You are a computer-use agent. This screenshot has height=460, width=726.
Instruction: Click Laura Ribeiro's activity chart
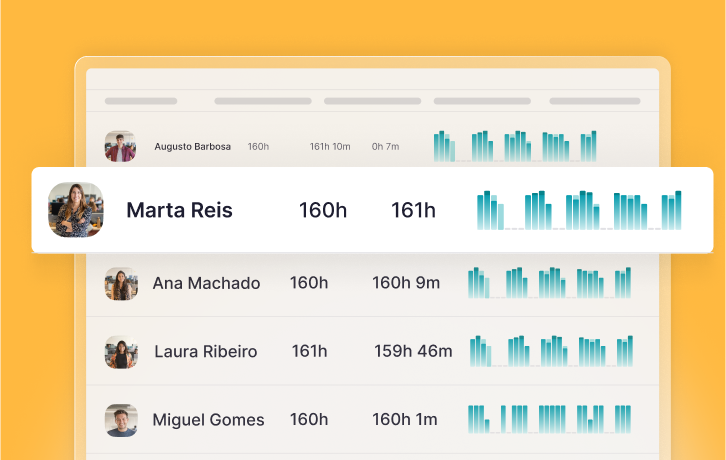click(x=551, y=350)
